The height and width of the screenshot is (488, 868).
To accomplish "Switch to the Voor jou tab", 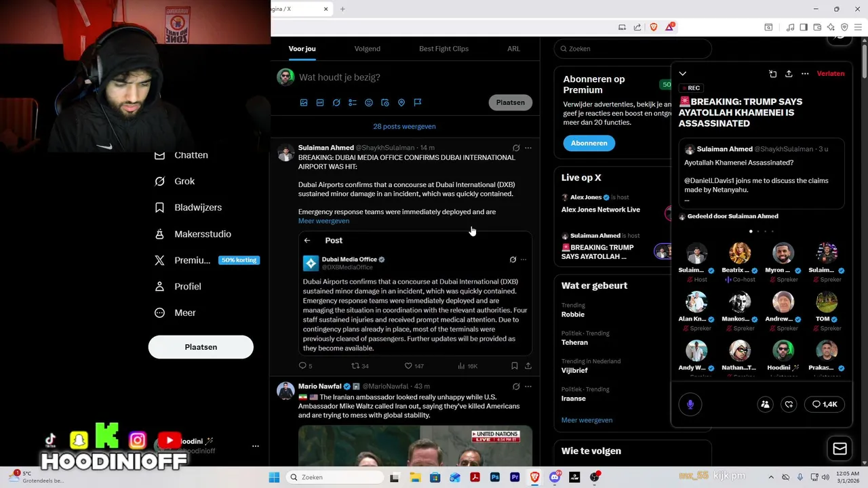I will [x=302, y=49].
